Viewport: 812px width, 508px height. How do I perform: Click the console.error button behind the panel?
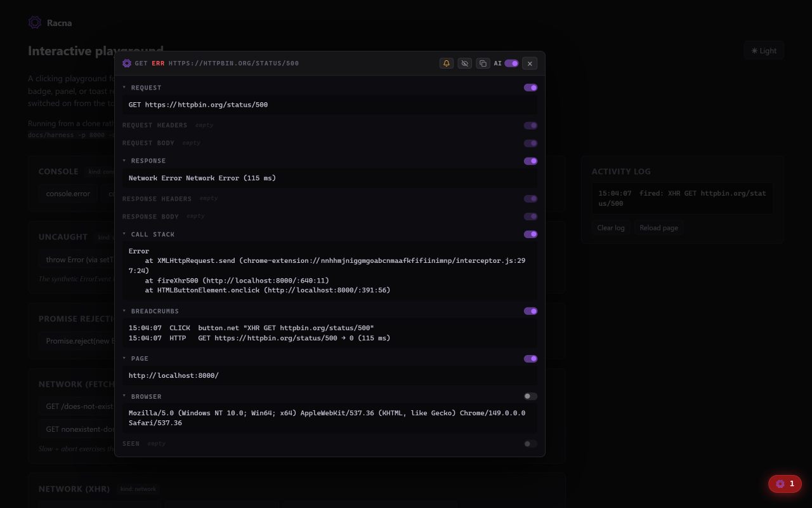[x=68, y=194]
